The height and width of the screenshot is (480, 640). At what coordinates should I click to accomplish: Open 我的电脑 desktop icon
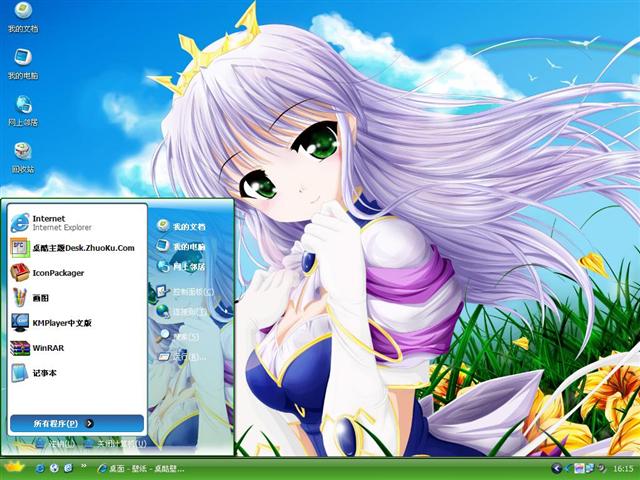click(23, 64)
